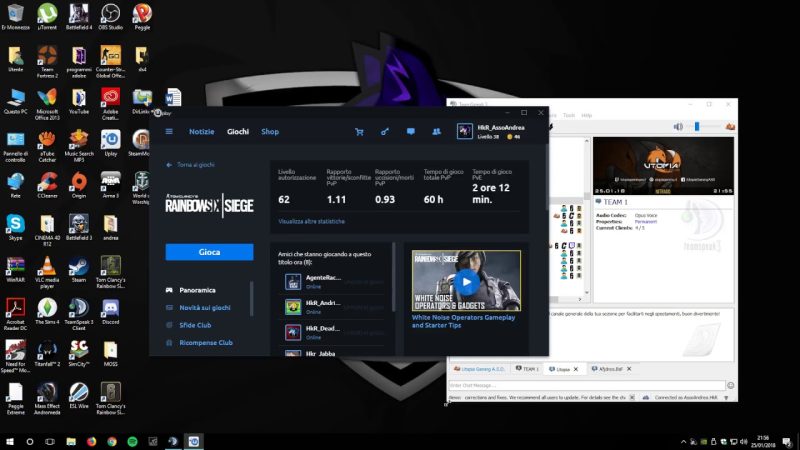Select the Peggle desktop icon

[142, 16]
